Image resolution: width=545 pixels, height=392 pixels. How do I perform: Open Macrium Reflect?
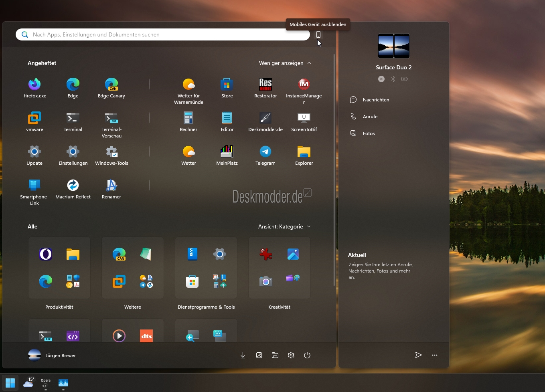click(73, 189)
